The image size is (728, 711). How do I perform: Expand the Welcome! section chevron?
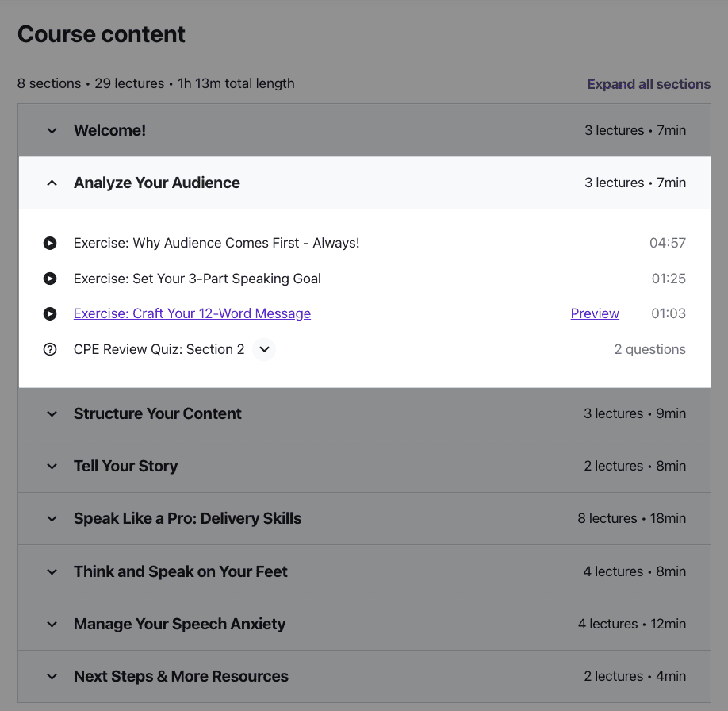[52, 131]
